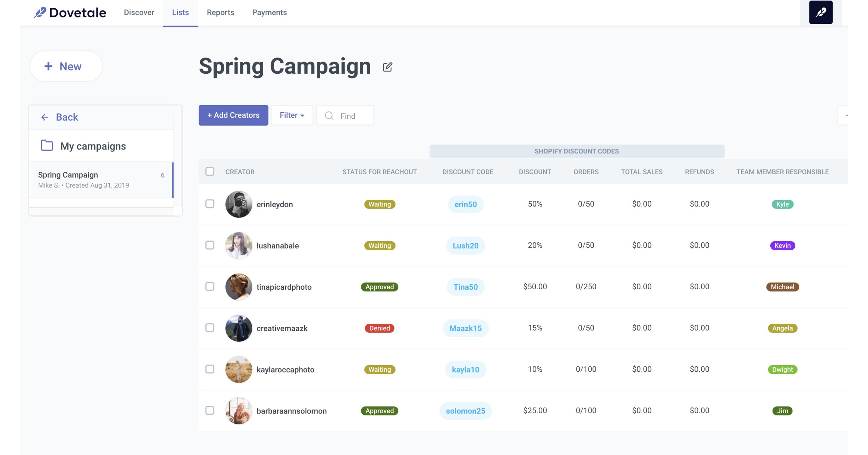The image size is (868, 455).
Task: Toggle the select-all checkbox in table header
Action: 210,171
